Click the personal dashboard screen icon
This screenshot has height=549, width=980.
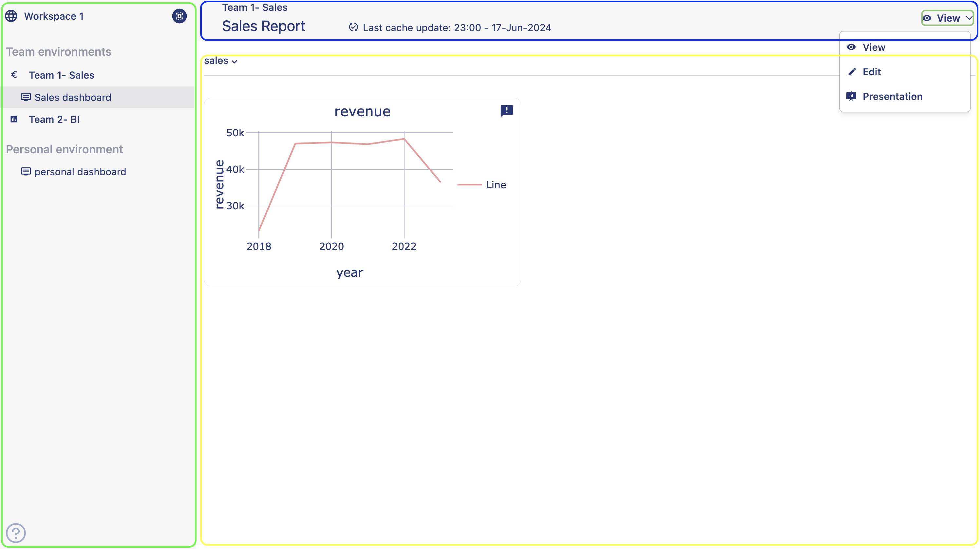pyautogui.click(x=26, y=172)
